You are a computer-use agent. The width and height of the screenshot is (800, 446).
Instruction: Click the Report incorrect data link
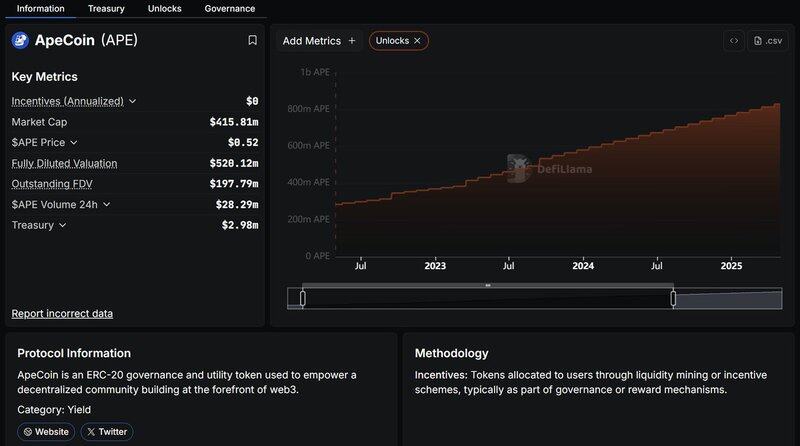[62, 313]
